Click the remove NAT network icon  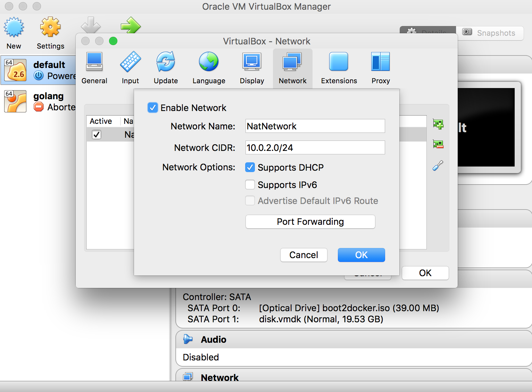coord(438,144)
